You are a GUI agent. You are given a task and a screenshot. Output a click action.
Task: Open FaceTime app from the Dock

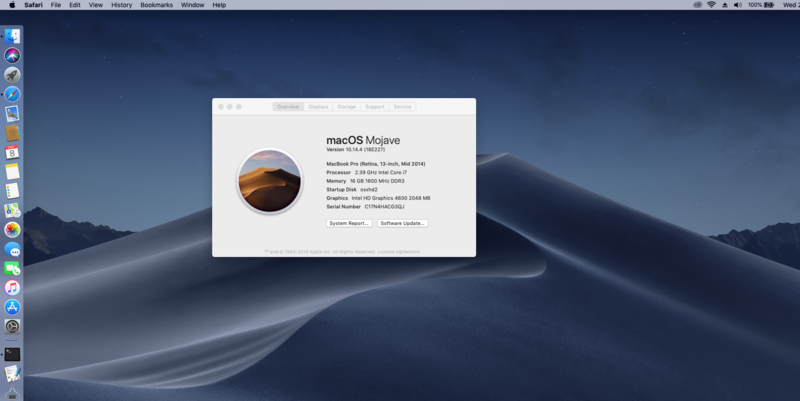[12, 268]
